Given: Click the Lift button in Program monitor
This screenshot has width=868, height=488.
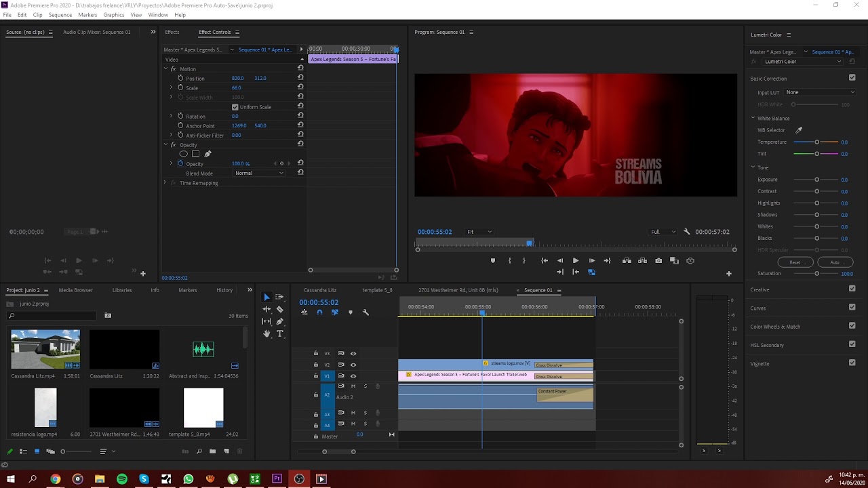Looking at the screenshot, I should [627, 260].
